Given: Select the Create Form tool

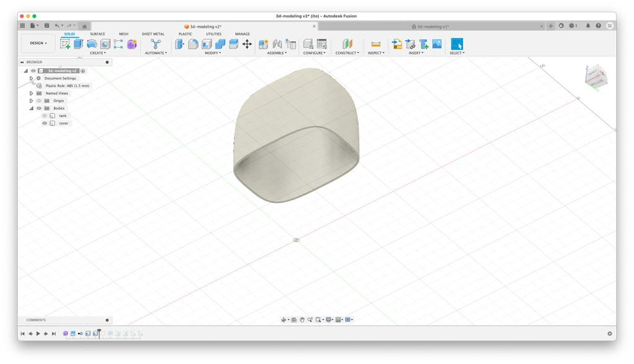Looking at the screenshot, I should 132,44.
